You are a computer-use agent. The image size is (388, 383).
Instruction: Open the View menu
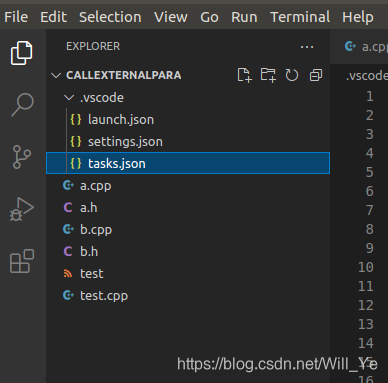[171, 17]
